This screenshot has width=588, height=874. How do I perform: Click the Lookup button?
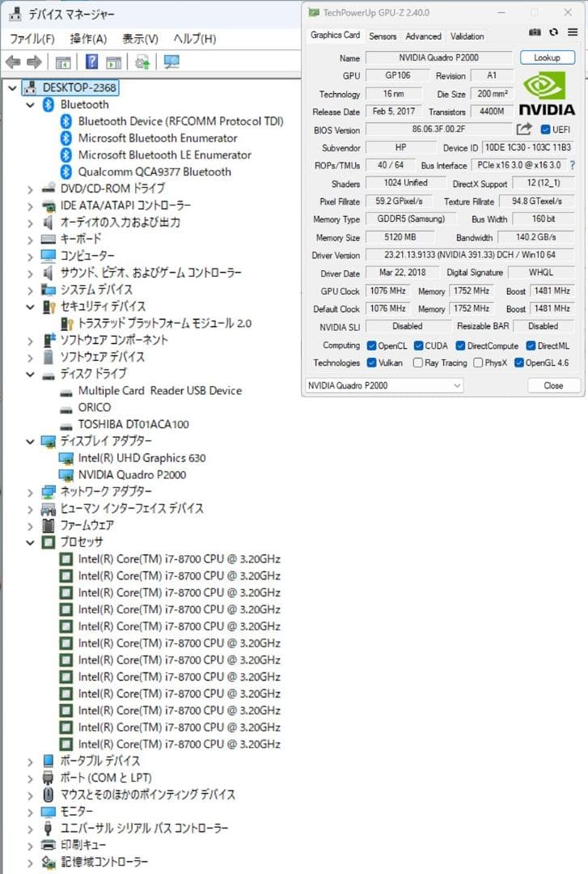(x=547, y=57)
